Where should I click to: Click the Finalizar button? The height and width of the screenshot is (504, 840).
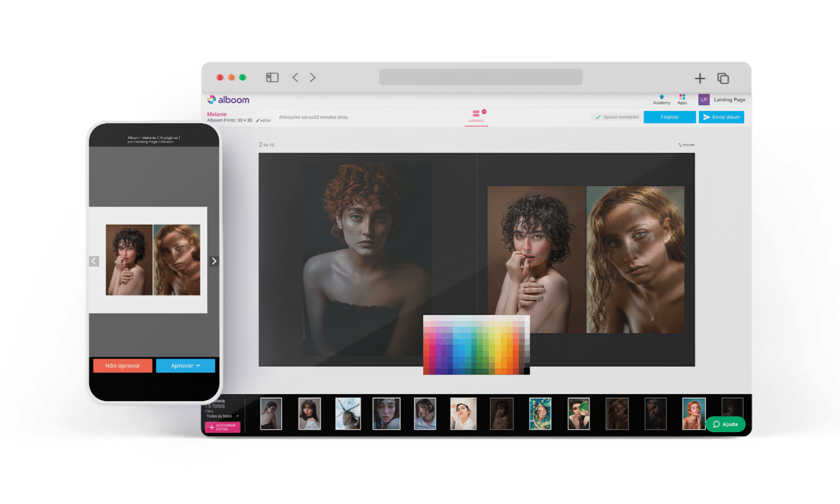670,117
